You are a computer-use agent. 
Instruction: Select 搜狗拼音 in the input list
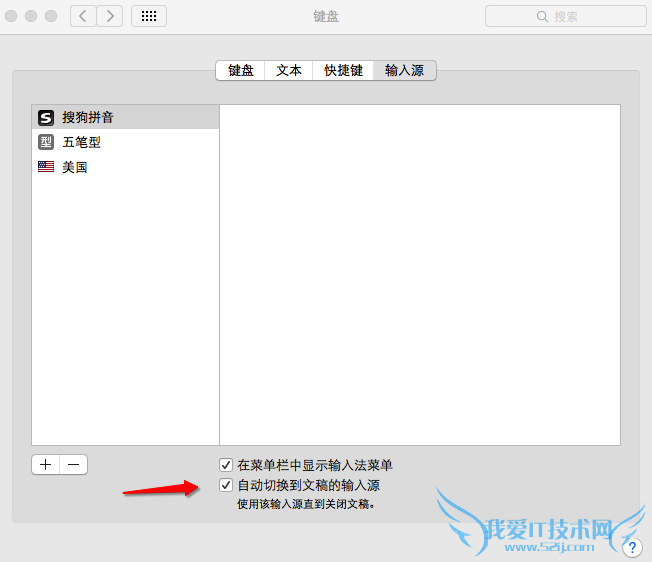125,117
